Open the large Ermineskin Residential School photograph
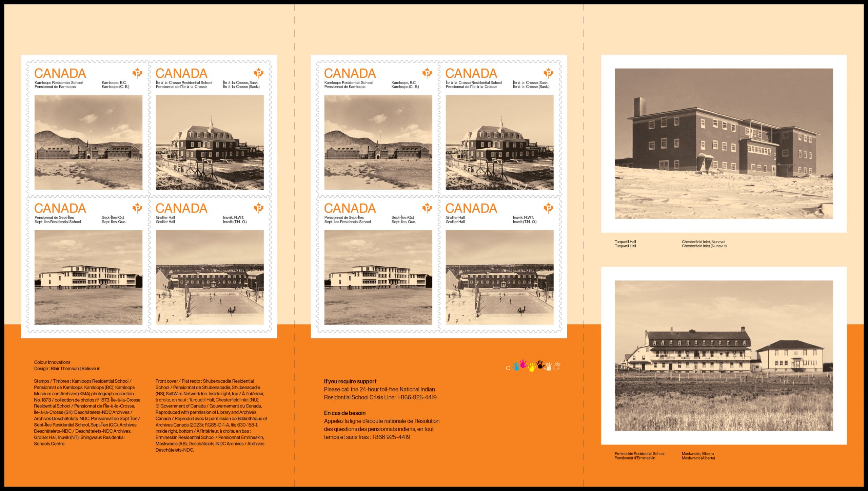868x491 pixels. click(724, 355)
